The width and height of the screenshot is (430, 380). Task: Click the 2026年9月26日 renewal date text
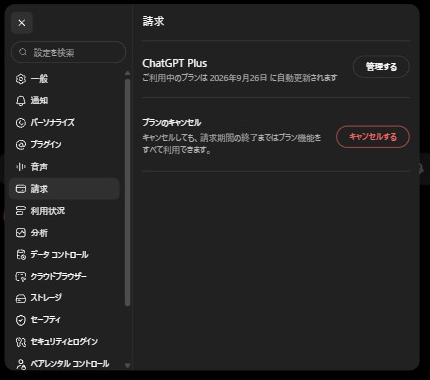pyautogui.click(x=239, y=78)
